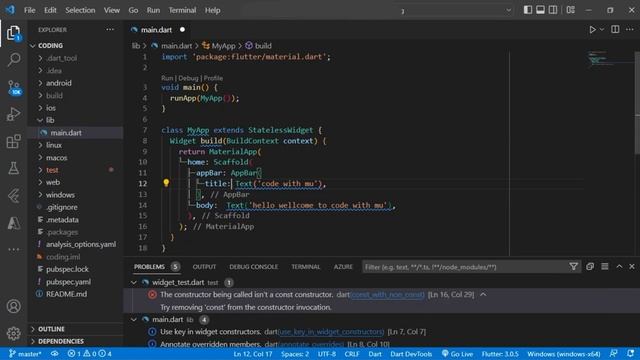Image resolution: width=640 pixels, height=360 pixels.
Task: Expand the android folder
Action: point(58,83)
